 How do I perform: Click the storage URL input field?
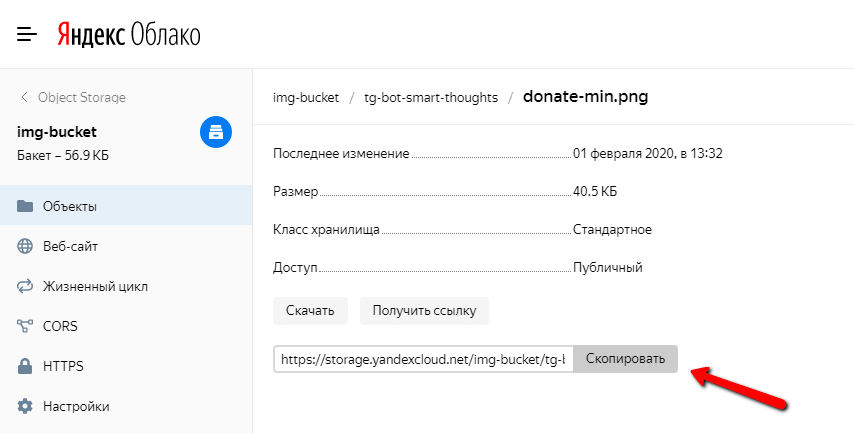click(x=423, y=359)
